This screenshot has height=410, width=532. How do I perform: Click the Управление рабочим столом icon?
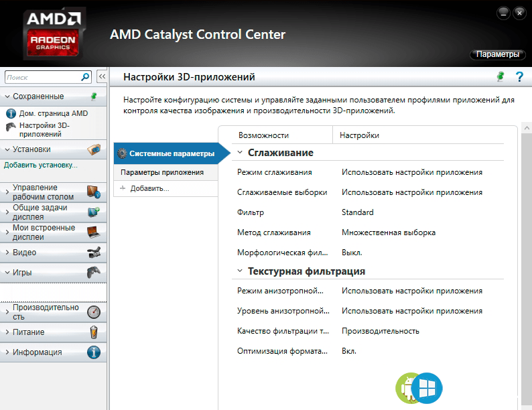click(x=94, y=192)
